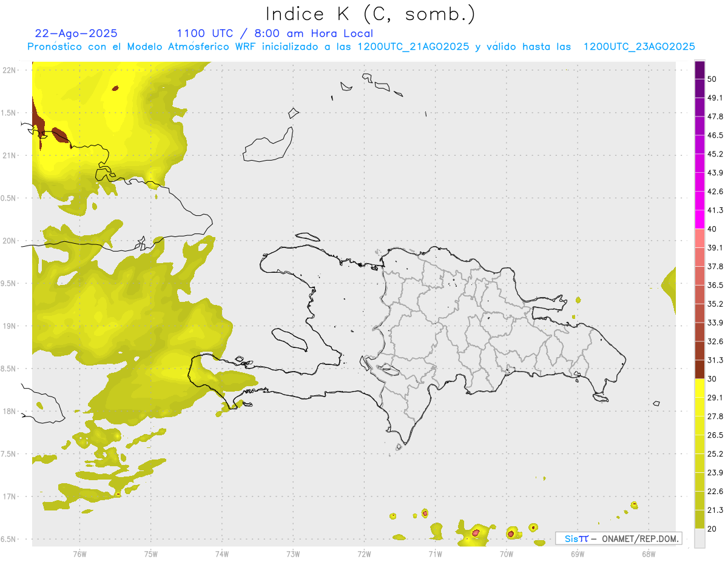This screenshot has height=562, width=728.
Task: Click the '43.9' colorbar value
Action: coord(715,173)
